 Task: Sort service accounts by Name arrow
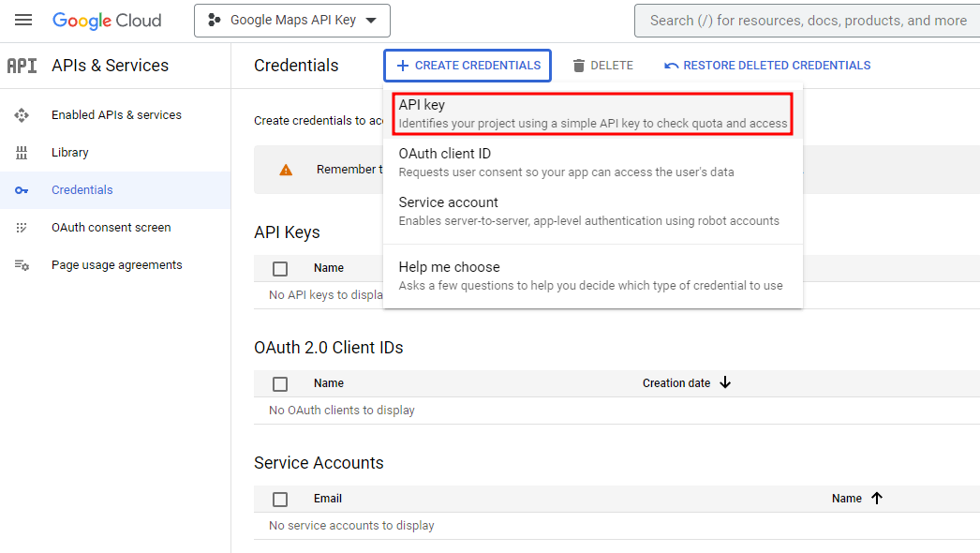pos(877,499)
